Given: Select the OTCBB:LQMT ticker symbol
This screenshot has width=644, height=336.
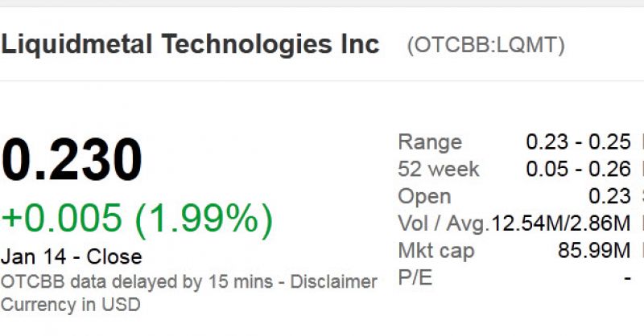Looking at the screenshot, I should coord(486,45).
